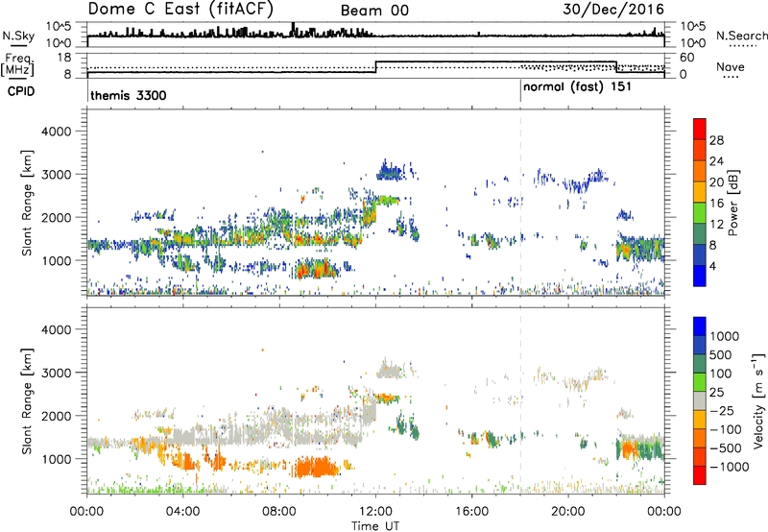Click the 'Nave' legend label
This screenshot has width=768, height=532.
click(x=731, y=66)
